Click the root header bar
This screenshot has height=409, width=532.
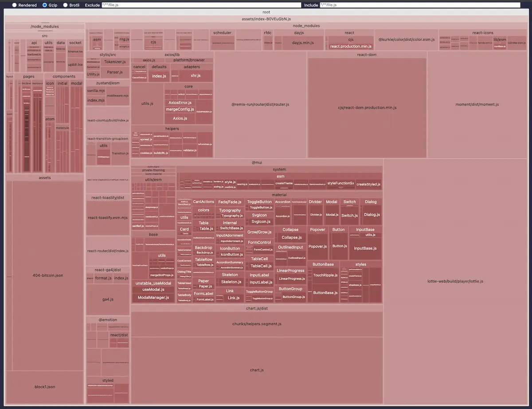click(x=266, y=12)
